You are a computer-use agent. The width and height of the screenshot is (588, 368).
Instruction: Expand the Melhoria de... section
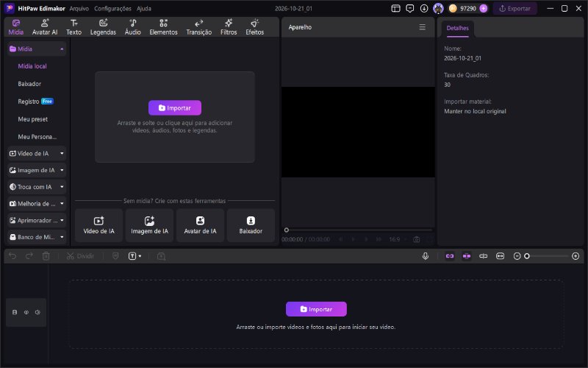coord(36,204)
